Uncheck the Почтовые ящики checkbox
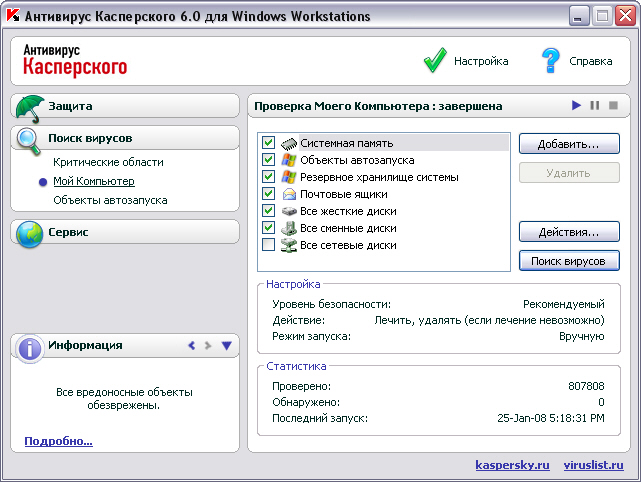Image resolution: width=641 pixels, height=482 pixels. [268, 193]
